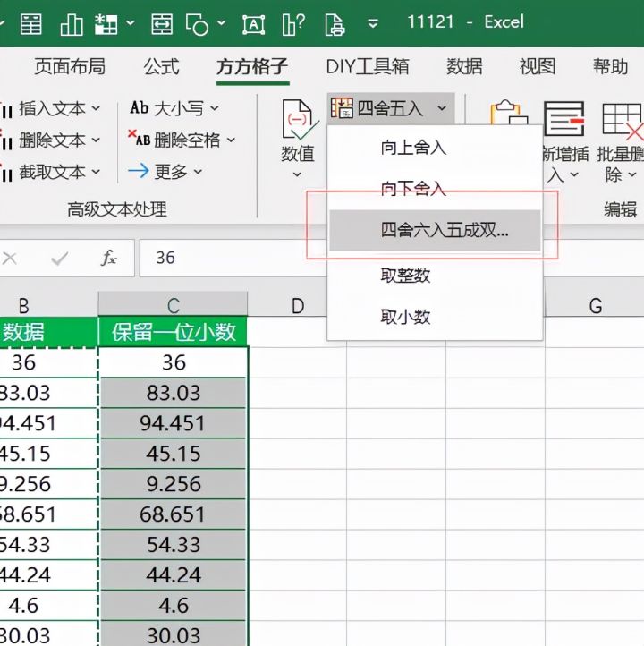
Task: Select cell 30.03 in column C
Action: coord(174,635)
